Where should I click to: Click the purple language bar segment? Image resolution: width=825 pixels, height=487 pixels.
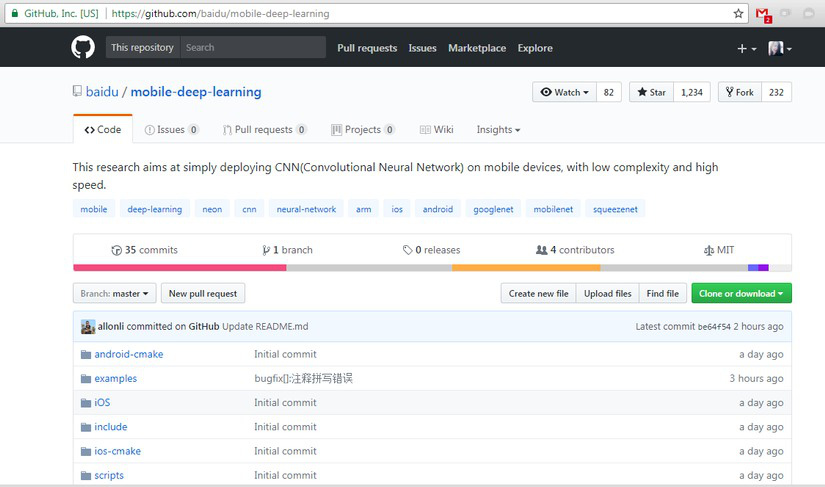pyautogui.click(x=763, y=268)
